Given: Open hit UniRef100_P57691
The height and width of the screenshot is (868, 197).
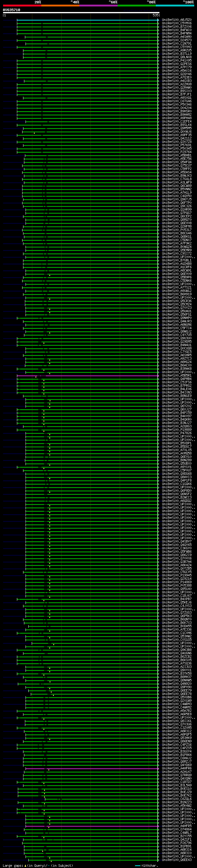Looking at the screenshot, I should [x=177, y=145].
